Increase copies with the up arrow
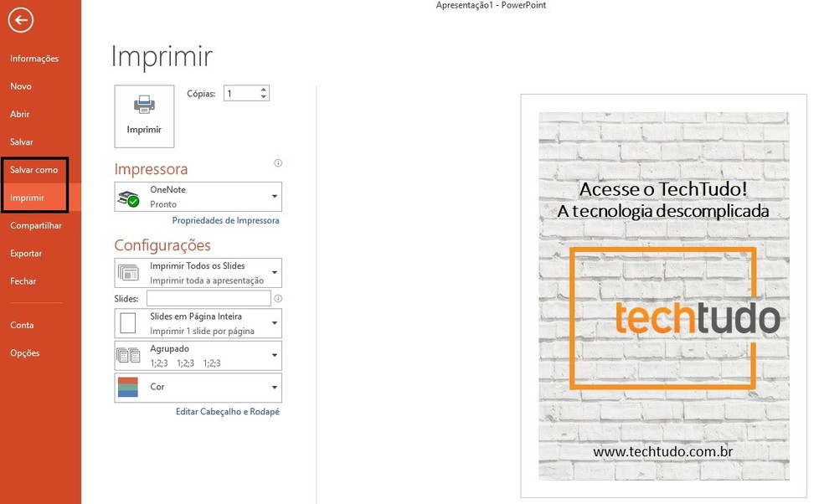This screenshot has width=824, height=504. tap(264, 90)
